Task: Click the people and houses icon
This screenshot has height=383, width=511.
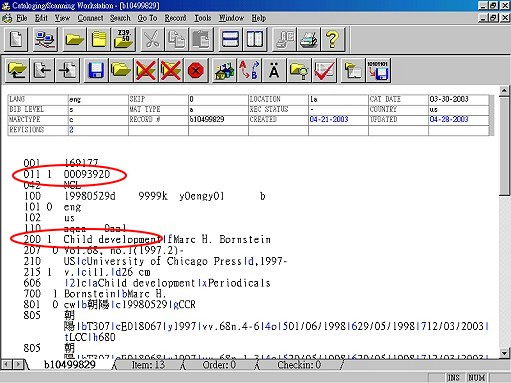Action: tap(224, 70)
